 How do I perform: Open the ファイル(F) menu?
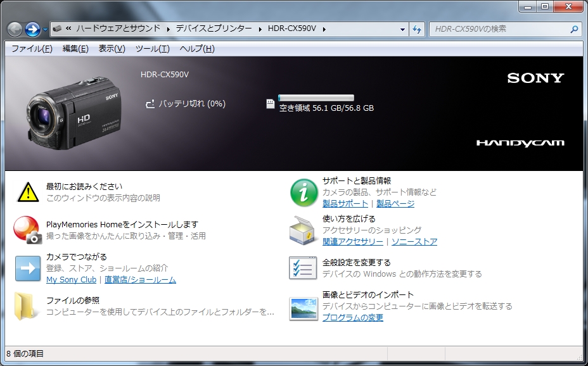(32, 49)
